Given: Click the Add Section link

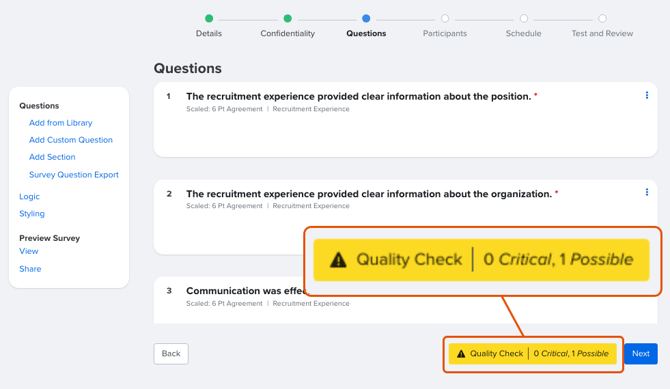Looking at the screenshot, I should [52, 157].
